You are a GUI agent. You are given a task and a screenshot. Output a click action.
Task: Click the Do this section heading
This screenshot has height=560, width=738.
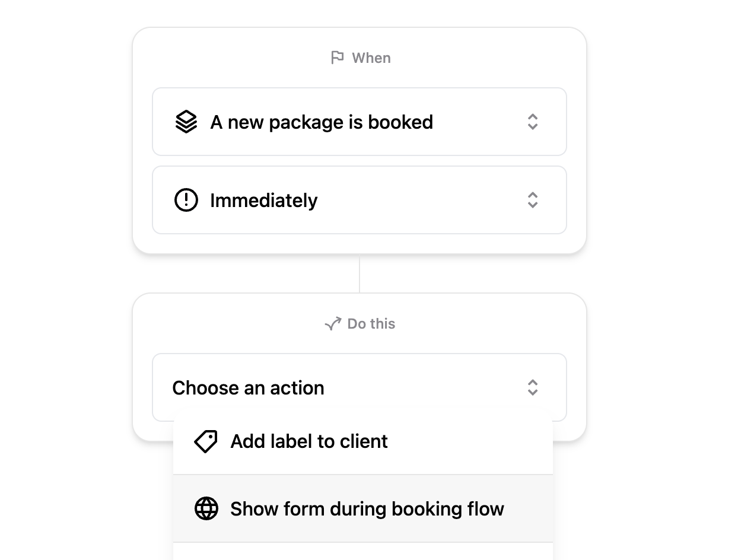[x=371, y=324]
